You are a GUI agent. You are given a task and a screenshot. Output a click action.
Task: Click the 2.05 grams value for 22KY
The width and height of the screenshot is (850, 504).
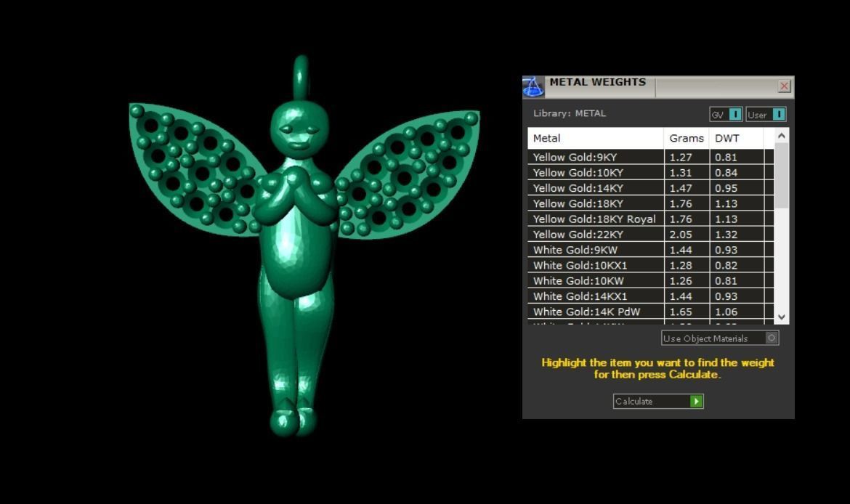[680, 234]
